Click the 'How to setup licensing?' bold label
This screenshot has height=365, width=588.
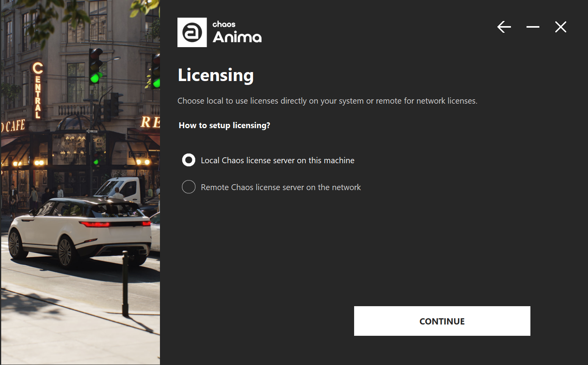tap(225, 125)
